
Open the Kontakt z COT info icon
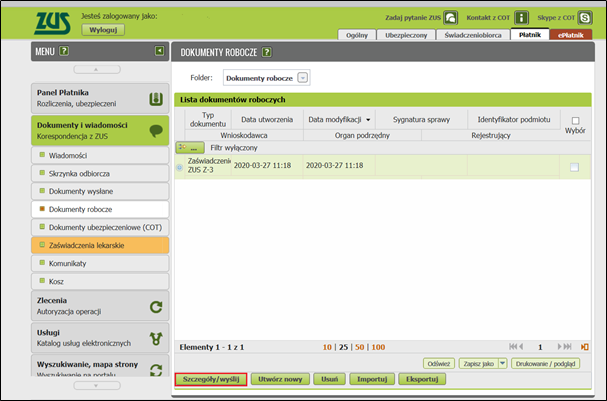[521, 18]
